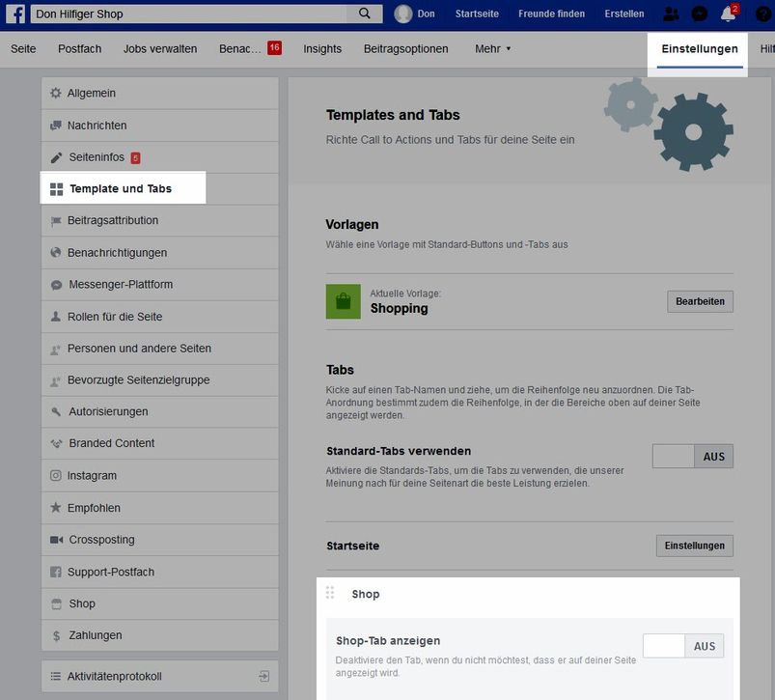Switch to the Insights tab
This screenshot has width=775, height=700.
point(322,49)
